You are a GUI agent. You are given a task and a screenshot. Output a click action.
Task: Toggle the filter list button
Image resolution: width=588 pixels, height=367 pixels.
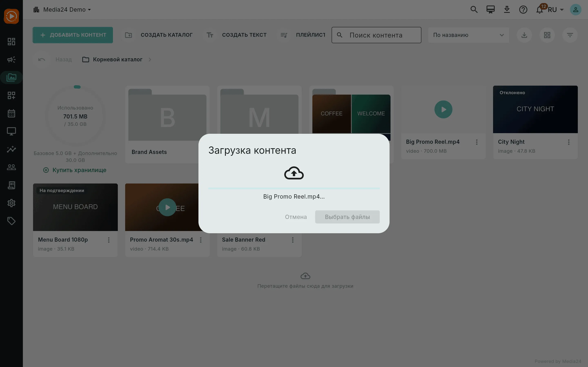570,35
